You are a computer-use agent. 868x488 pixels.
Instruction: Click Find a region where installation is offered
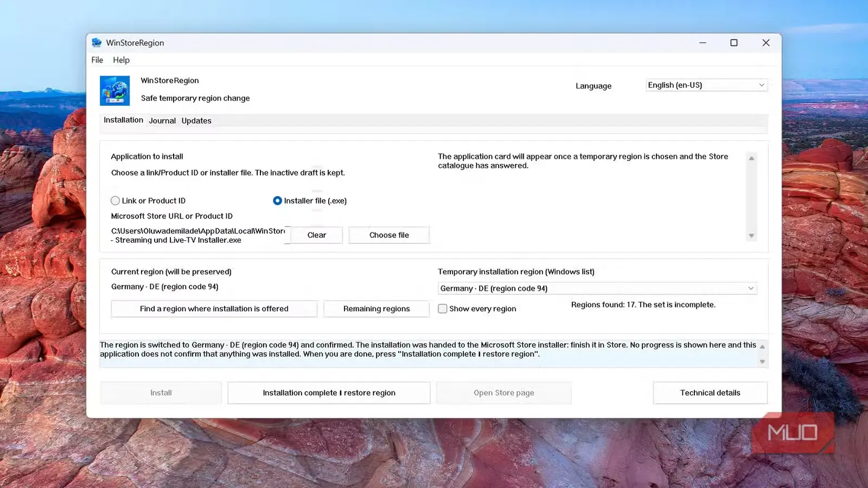point(214,309)
